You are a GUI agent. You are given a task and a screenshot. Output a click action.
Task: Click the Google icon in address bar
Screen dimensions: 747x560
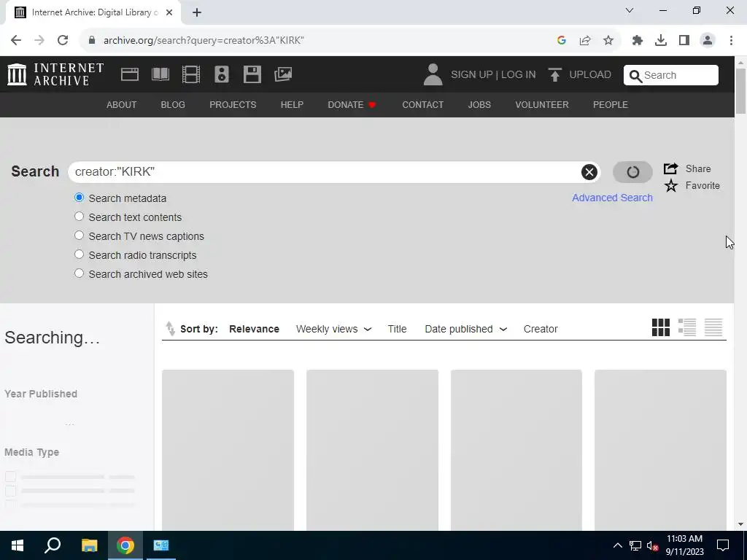[x=561, y=41]
